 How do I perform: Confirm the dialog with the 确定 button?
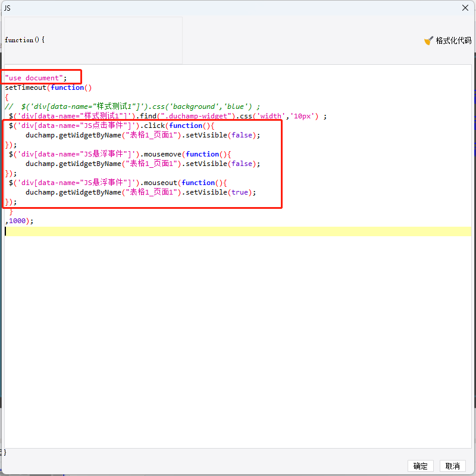420,466
